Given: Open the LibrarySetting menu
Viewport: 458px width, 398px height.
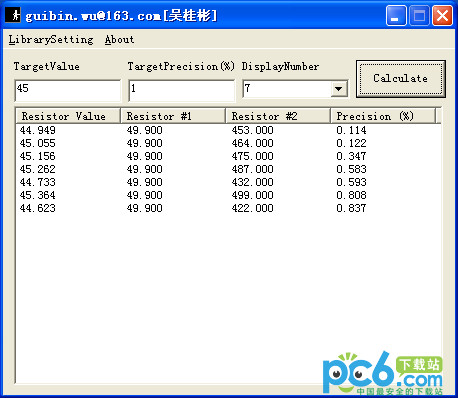Looking at the screenshot, I should tap(51, 40).
